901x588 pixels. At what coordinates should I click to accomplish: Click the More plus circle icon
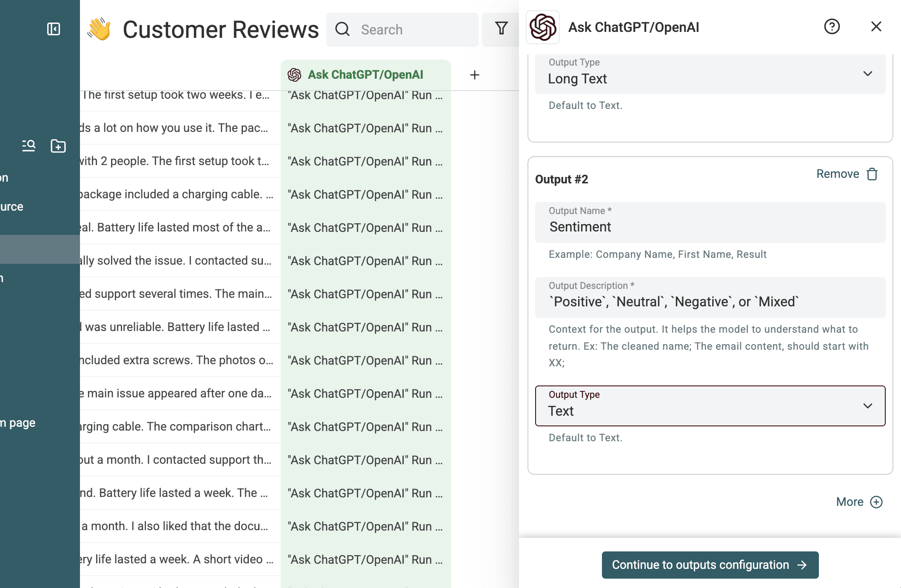876,502
